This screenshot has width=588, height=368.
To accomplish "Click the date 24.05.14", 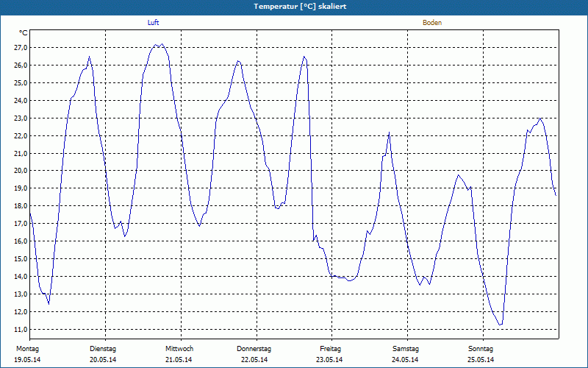I will point(405,360).
